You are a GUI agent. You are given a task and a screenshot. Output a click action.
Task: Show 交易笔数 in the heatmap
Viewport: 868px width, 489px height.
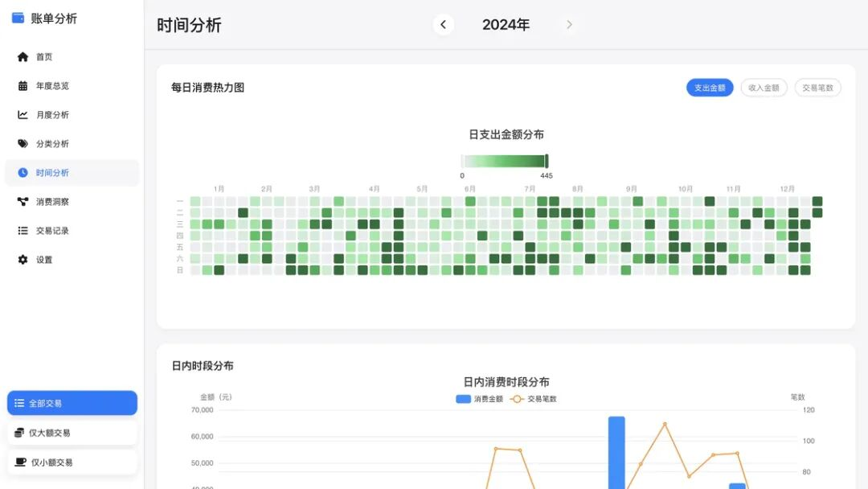[x=817, y=88]
